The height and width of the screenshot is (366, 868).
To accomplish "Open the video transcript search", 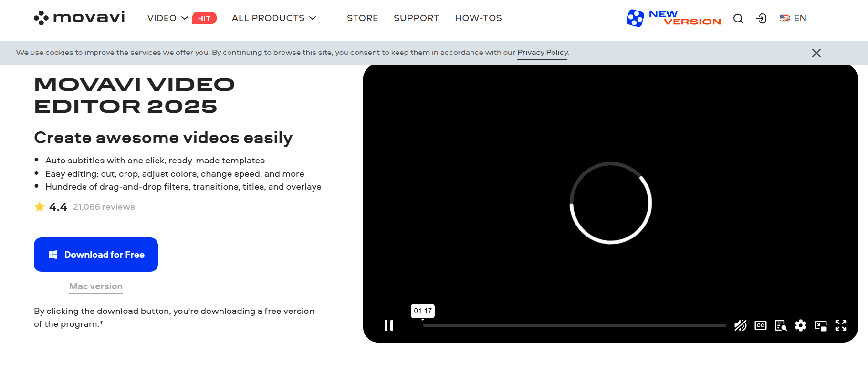I will point(781,325).
